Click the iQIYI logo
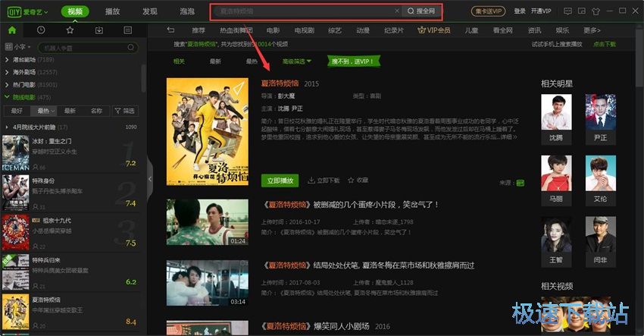This screenshot has height=336, width=644. click(x=14, y=11)
